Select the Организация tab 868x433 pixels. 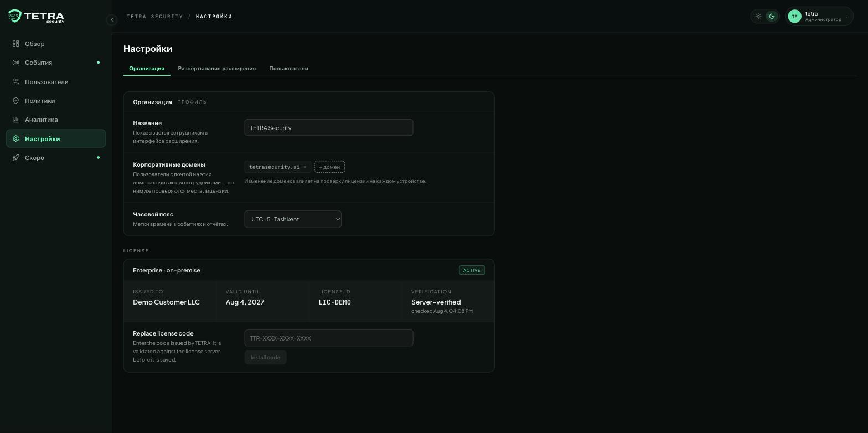pos(147,69)
